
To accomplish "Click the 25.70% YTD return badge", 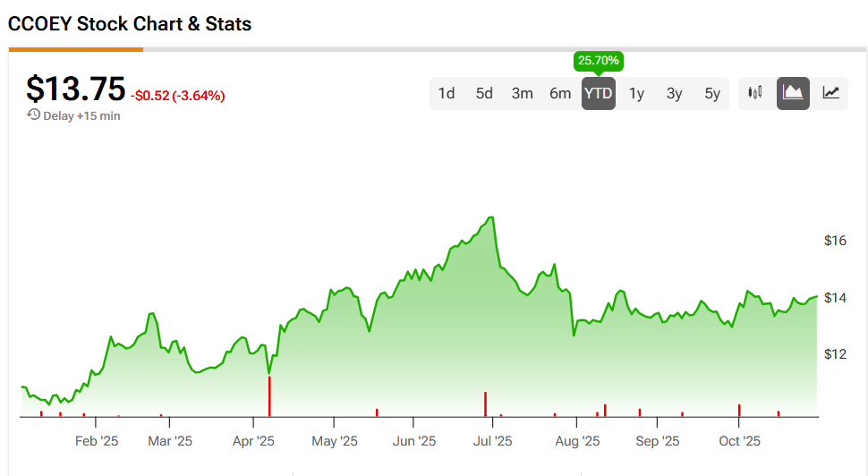I will click(599, 61).
